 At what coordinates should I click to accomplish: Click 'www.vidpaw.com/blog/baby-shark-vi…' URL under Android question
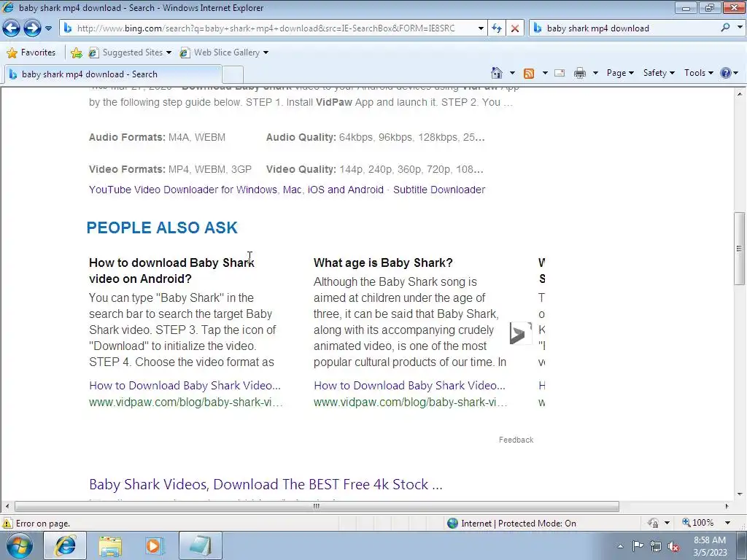186,402
